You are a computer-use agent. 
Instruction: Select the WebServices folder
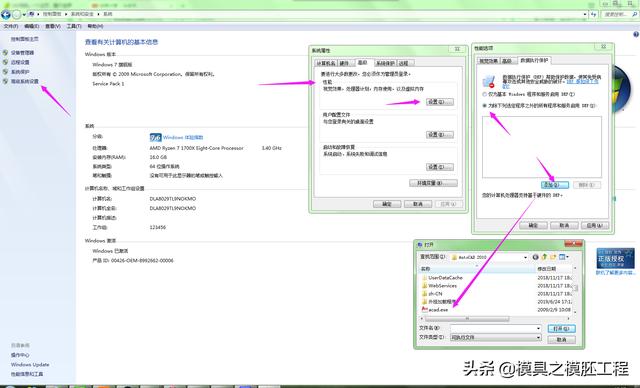(x=442, y=286)
